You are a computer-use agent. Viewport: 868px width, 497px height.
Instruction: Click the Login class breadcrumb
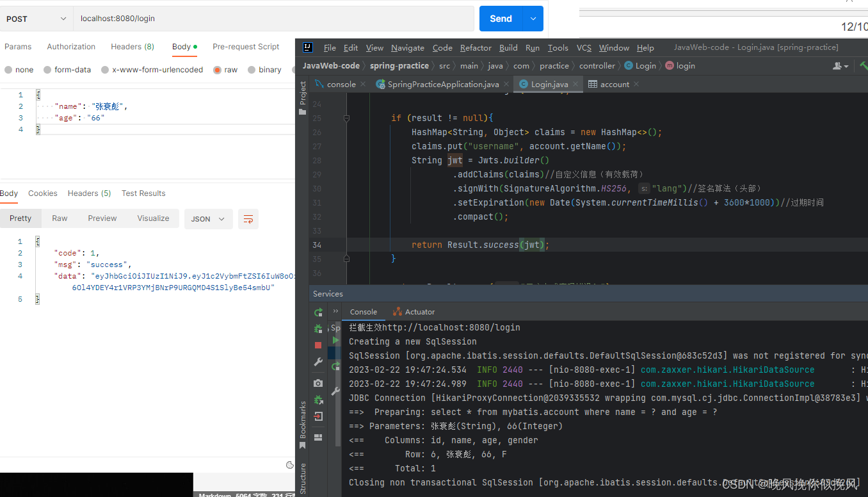click(640, 66)
